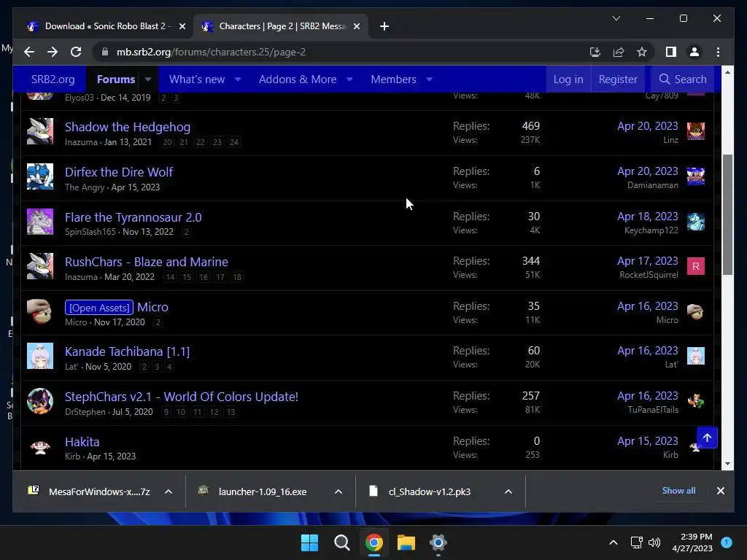Click Linz's avatar on the Shadow row
The image size is (747, 560).
pos(695,131)
